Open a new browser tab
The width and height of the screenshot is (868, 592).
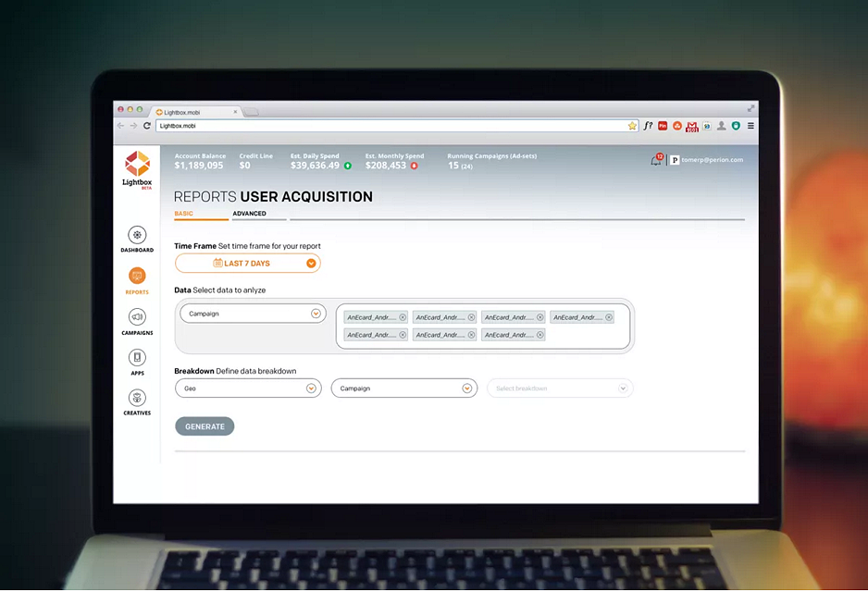pos(252,112)
